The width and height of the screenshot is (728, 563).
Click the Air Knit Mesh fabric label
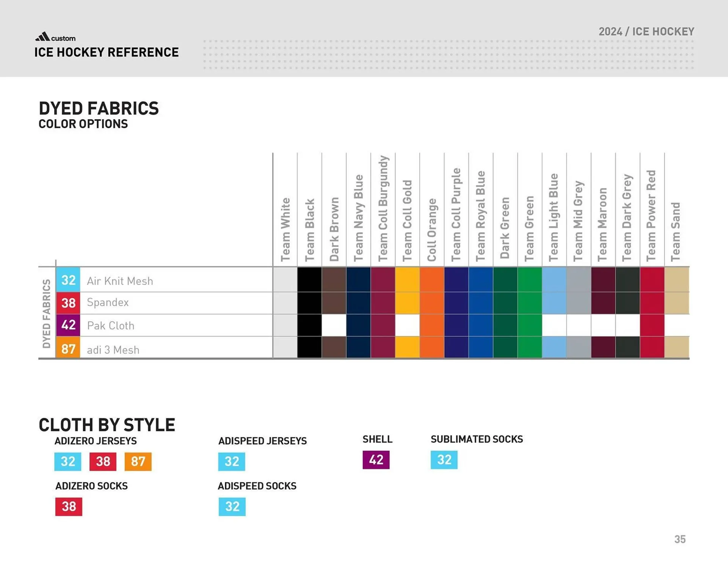tap(120, 281)
